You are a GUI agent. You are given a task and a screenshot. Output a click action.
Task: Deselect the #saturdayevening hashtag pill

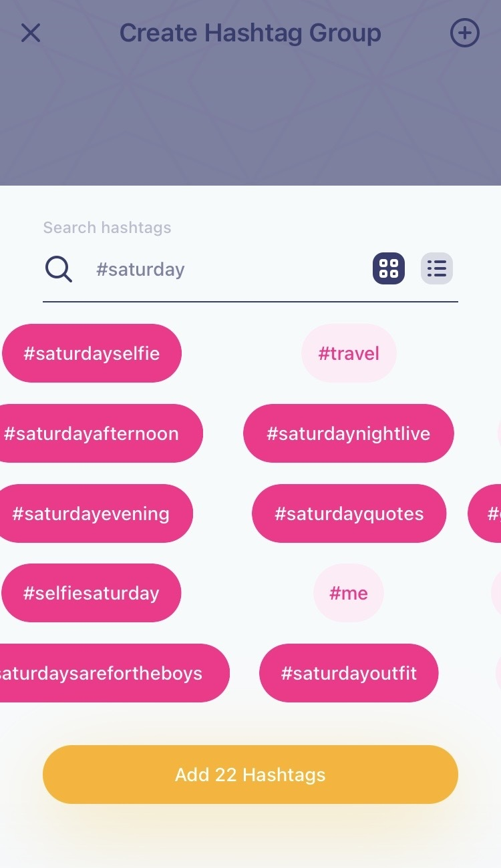point(96,513)
